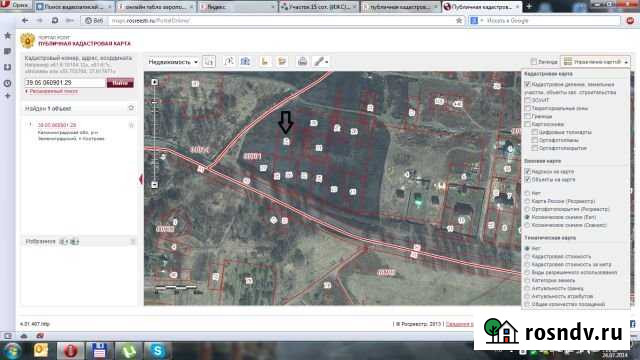Uncheck Надписи на карте checkbox
The height and width of the screenshot is (360, 640).
click(527, 172)
